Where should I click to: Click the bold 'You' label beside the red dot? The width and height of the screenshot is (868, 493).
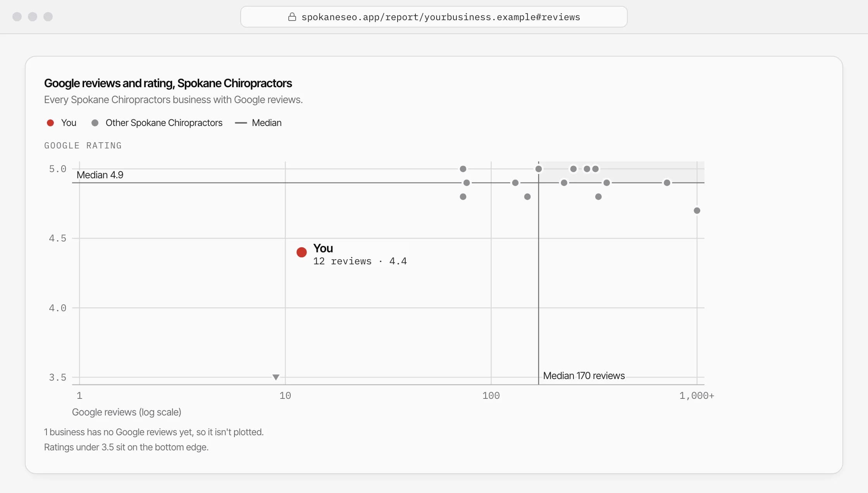pyautogui.click(x=323, y=248)
